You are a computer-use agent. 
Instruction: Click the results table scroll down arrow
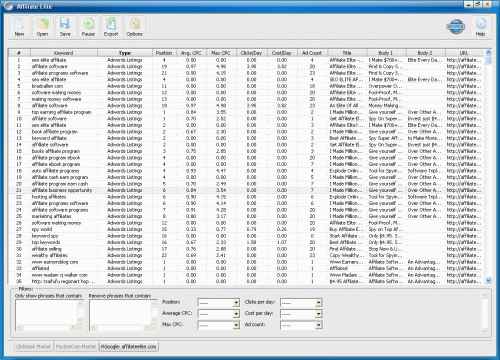click(488, 281)
